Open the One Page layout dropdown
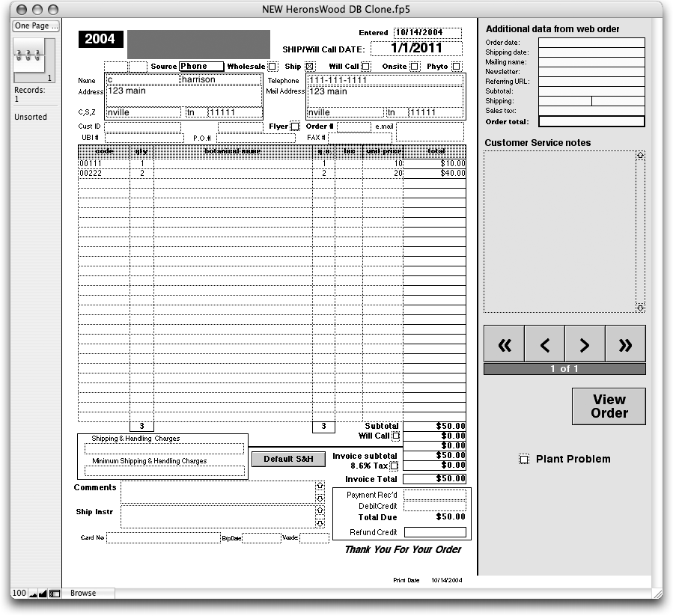The width and height of the screenshot is (673, 616). coord(36,25)
